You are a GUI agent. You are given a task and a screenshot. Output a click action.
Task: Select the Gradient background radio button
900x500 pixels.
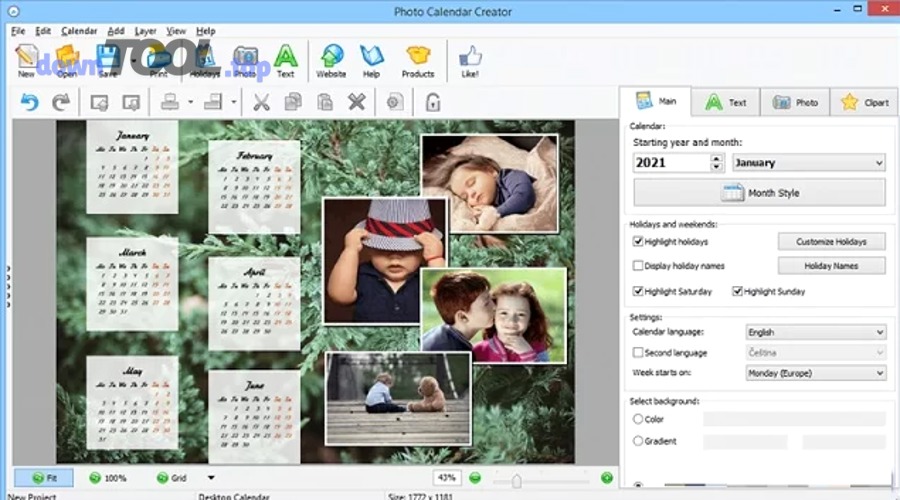pyautogui.click(x=638, y=441)
